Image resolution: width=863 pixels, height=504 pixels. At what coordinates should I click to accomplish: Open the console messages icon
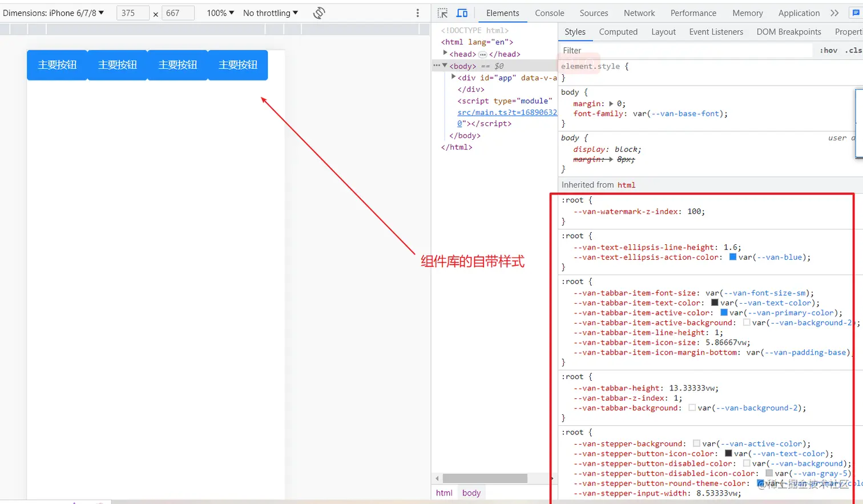(x=856, y=13)
